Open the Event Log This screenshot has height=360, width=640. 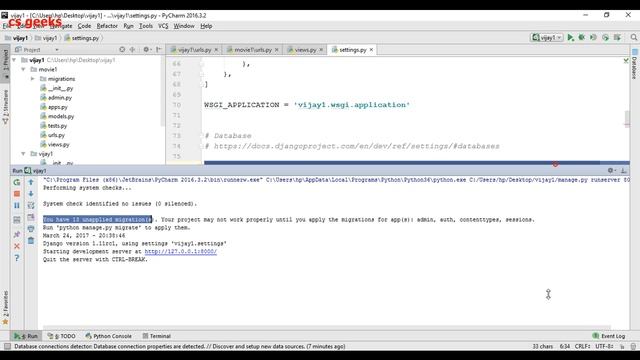[609, 336]
